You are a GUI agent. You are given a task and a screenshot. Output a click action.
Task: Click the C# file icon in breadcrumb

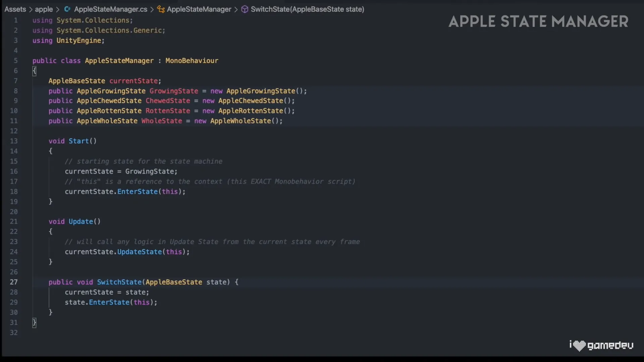point(67,9)
